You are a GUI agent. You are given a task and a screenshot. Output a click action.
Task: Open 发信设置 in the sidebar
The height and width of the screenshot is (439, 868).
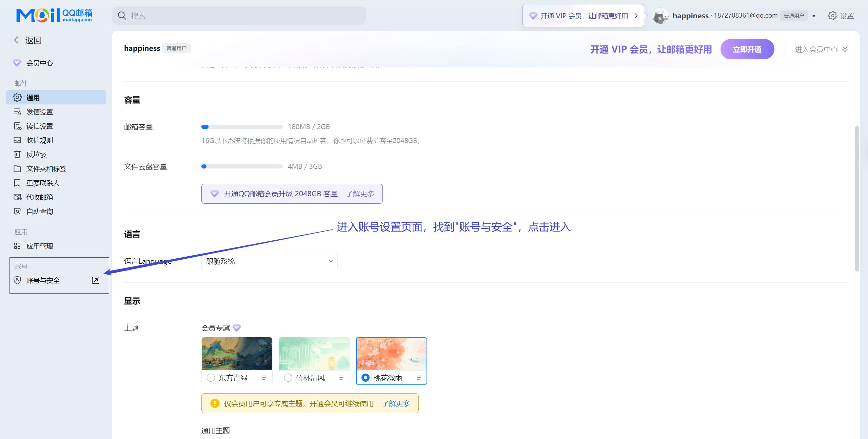[40, 112]
